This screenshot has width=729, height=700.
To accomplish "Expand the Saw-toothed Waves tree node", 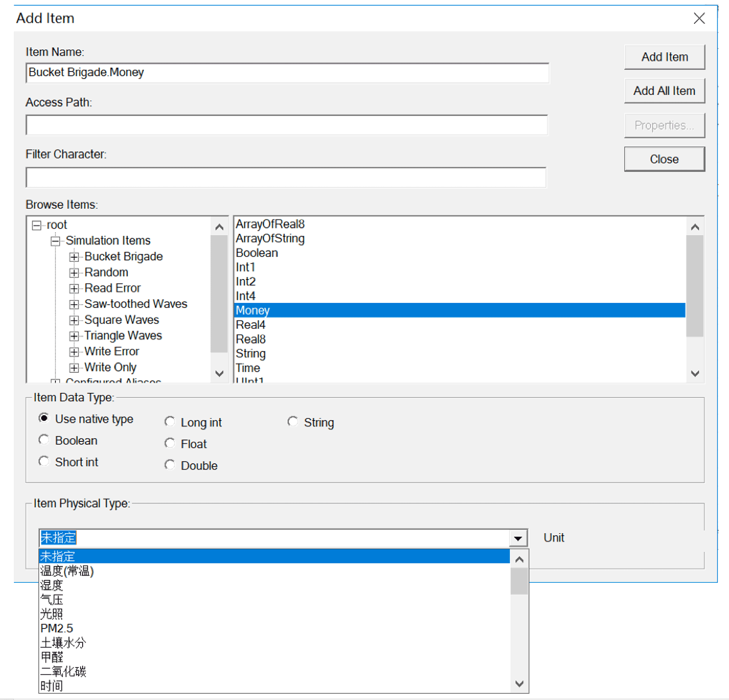I will coord(74,305).
